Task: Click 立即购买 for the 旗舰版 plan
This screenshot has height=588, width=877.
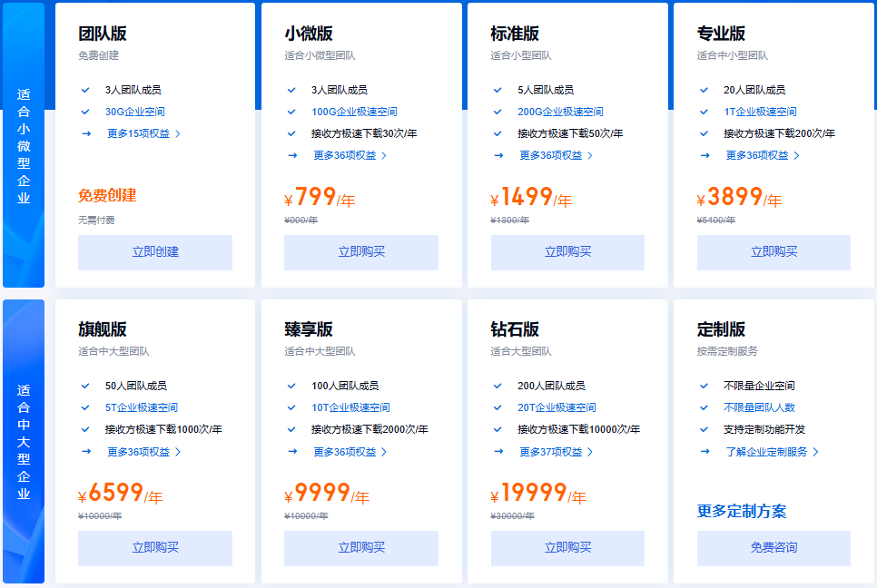Action: [155, 548]
